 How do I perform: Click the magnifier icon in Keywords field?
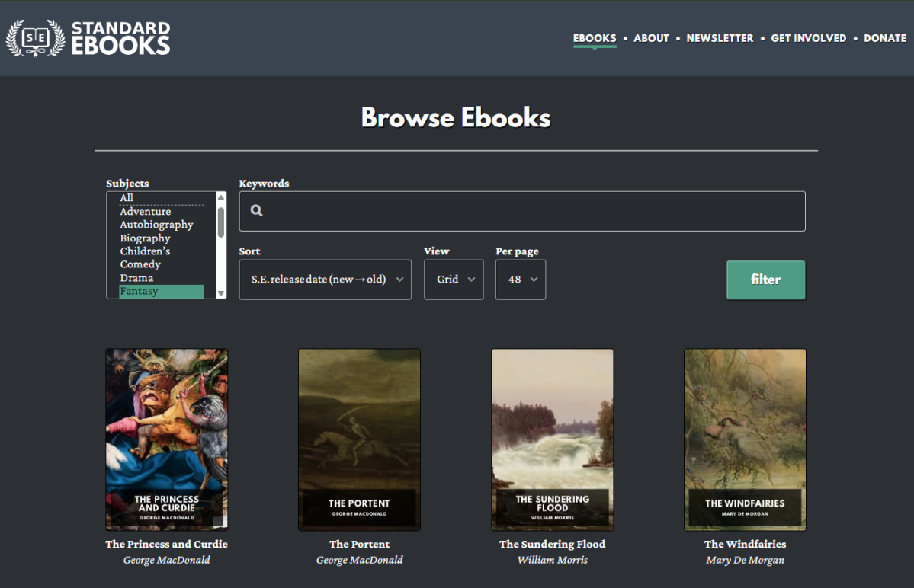(256, 211)
